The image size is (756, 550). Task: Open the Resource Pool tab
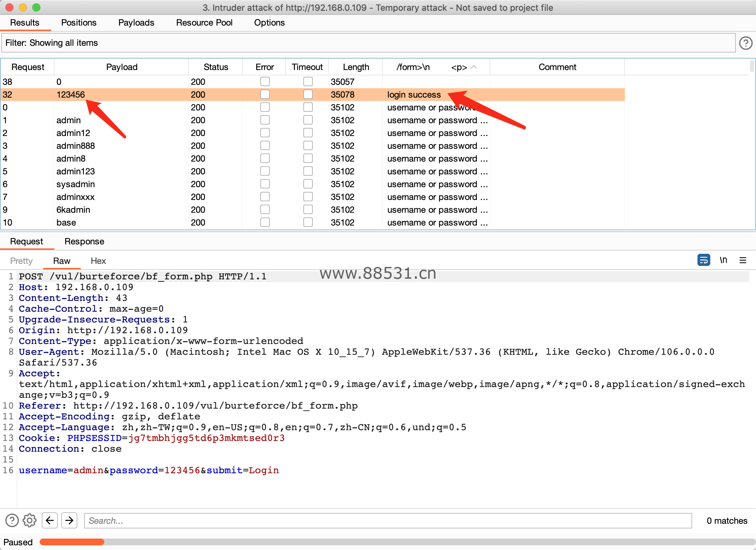[204, 23]
